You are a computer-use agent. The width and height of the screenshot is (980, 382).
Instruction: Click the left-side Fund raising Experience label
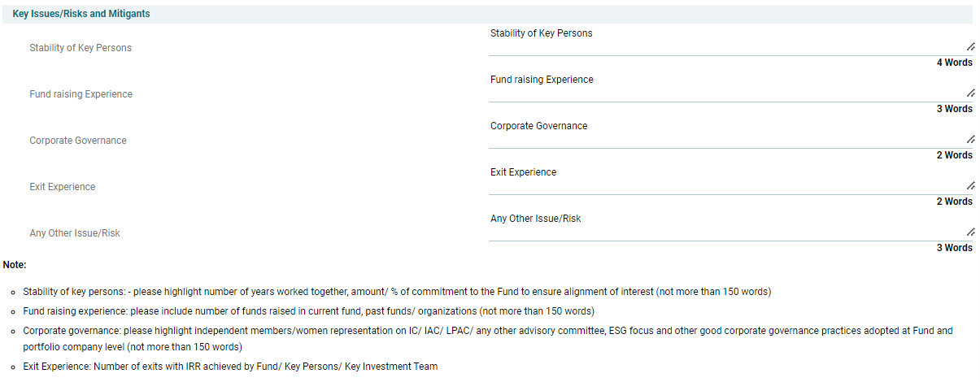81,94
